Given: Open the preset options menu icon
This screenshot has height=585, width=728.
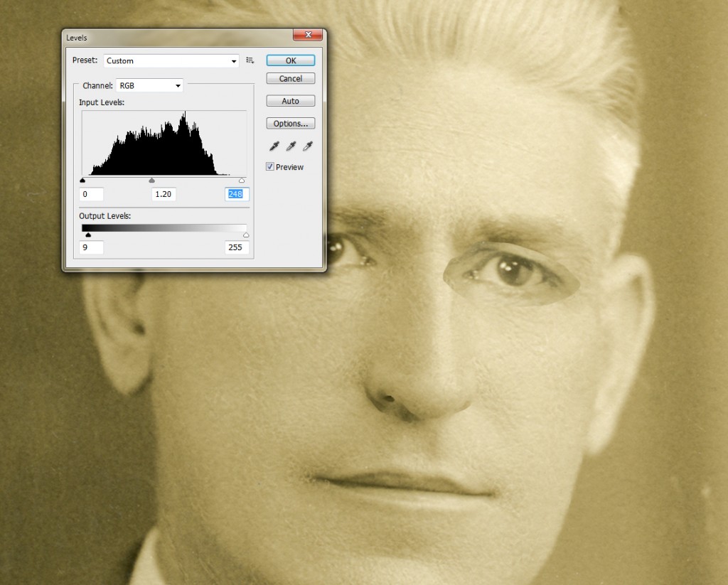Looking at the screenshot, I should pos(250,60).
